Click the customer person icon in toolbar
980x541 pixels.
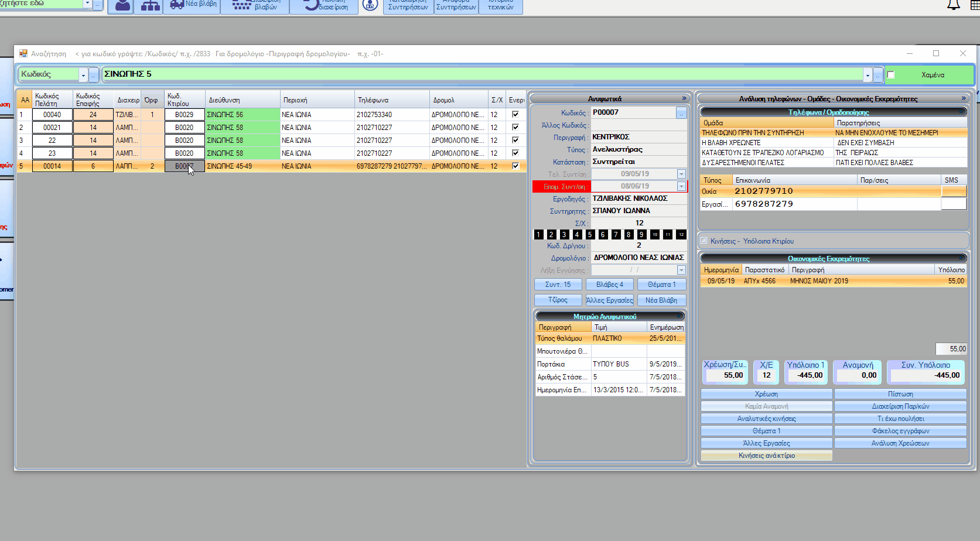[x=122, y=6]
